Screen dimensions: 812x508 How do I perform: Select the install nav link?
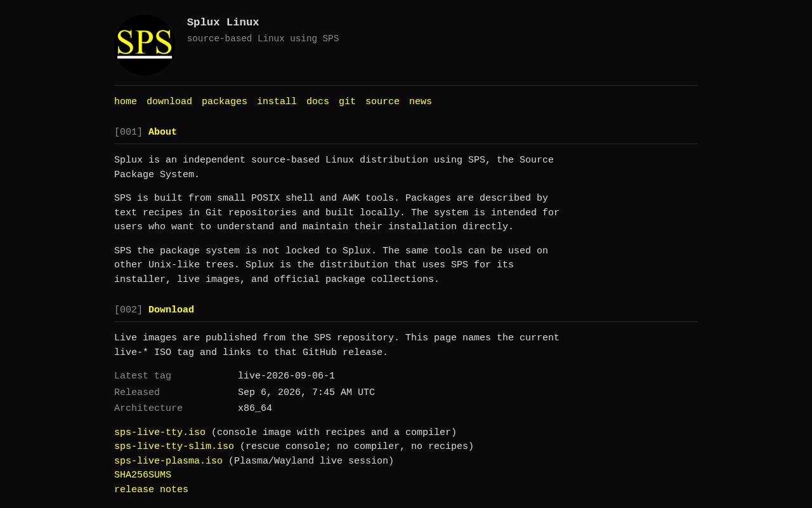(x=277, y=102)
